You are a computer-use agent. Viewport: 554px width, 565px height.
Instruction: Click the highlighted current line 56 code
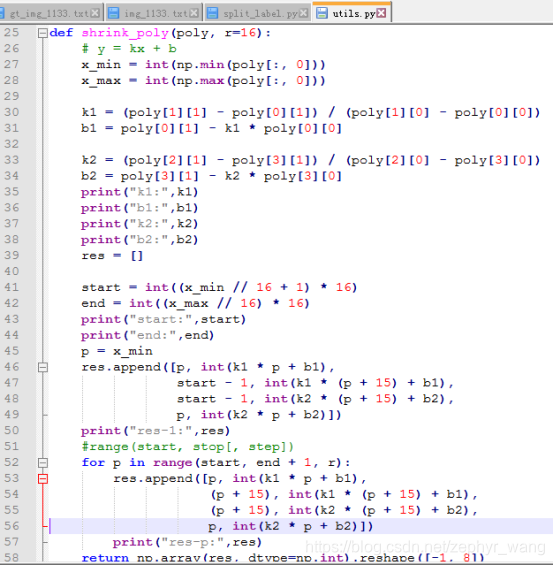[x=291, y=526]
